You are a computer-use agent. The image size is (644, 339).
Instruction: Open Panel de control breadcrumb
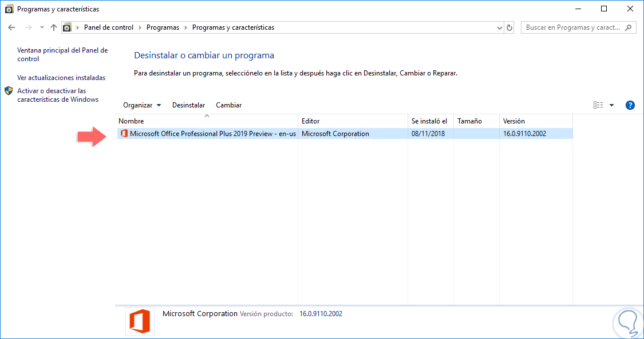click(x=108, y=27)
